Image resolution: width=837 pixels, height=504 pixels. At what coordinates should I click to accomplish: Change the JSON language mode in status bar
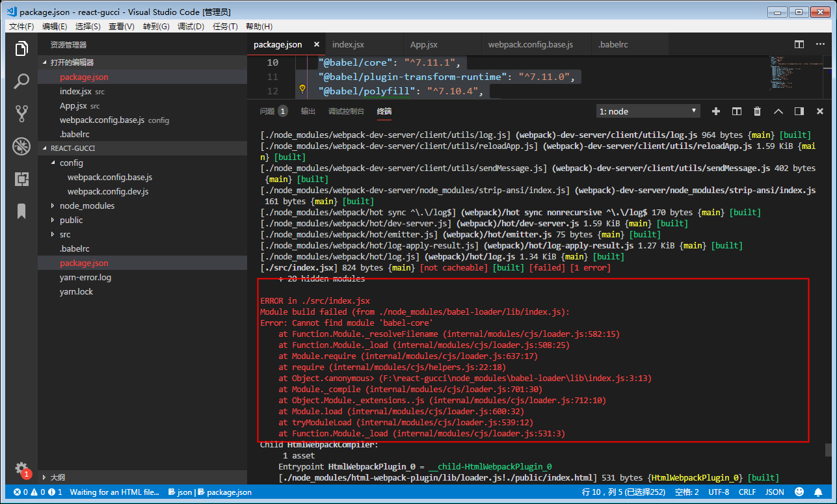pos(775,492)
